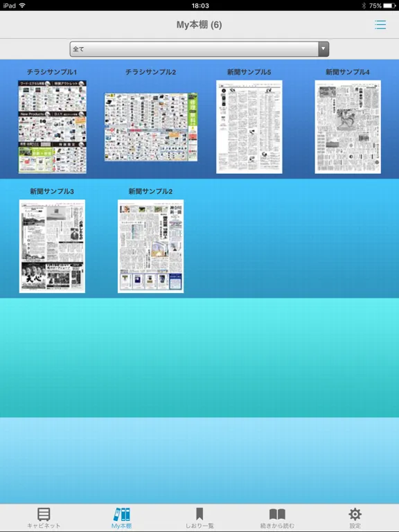
Task: Click the 新聞サンプル4 title label
Action: 348,72
